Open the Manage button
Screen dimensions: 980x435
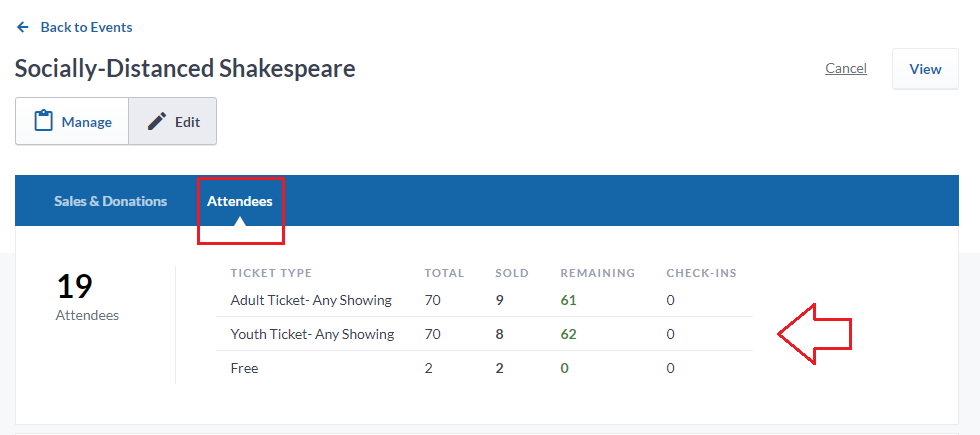coord(72,121)
